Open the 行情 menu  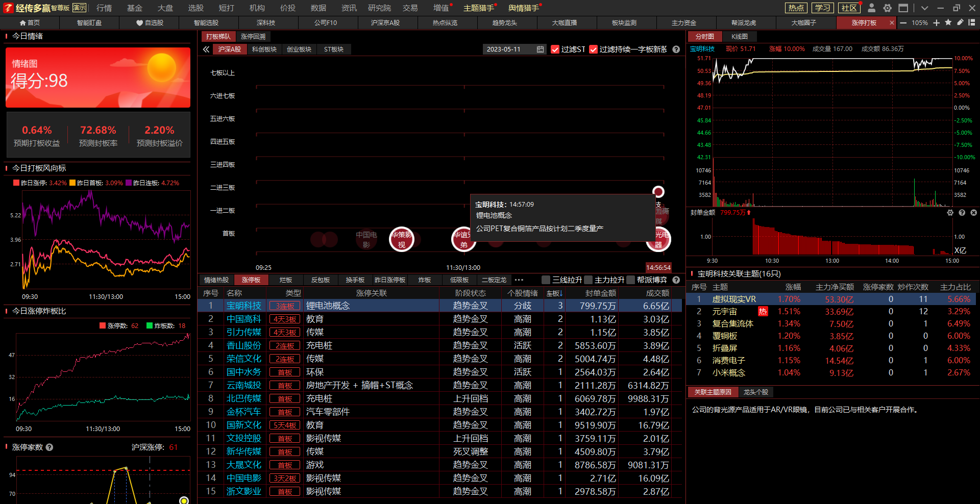(104, 8)
